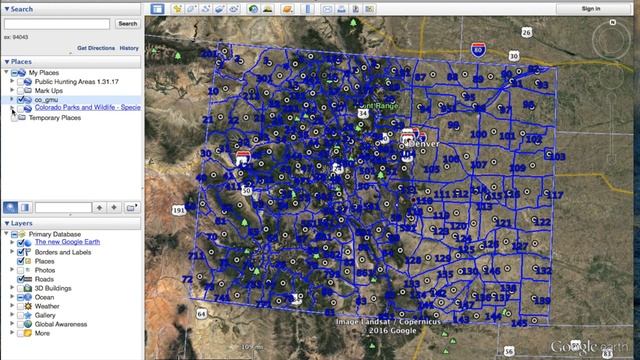The image size is (640, 360).
Task: Check the Mark Ups checkbox
Action: coord(20,91)
